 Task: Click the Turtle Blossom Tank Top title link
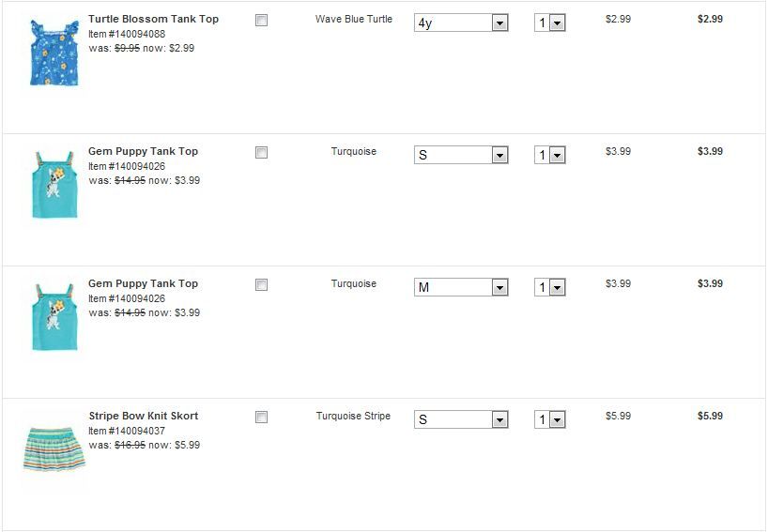click(153, 19)
